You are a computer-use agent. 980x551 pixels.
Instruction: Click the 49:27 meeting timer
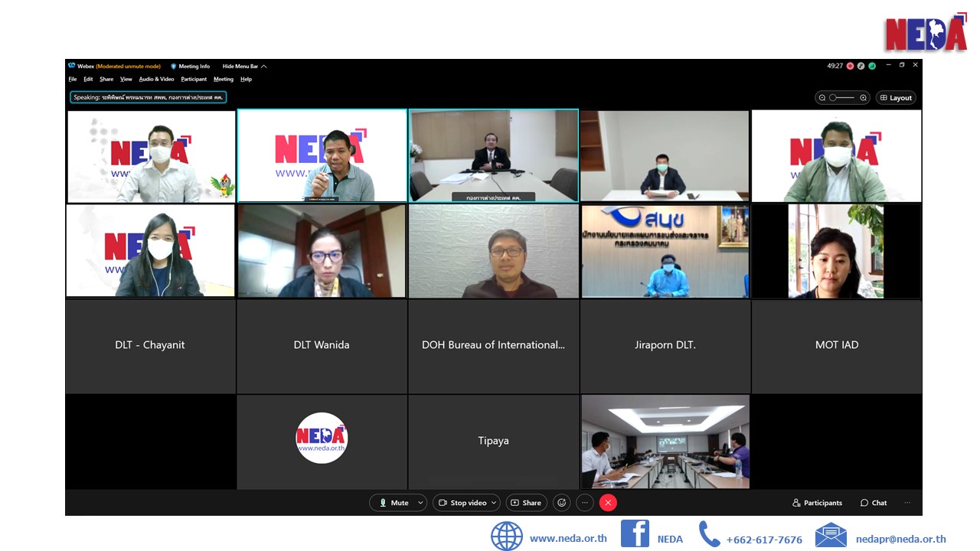tap(835, 66)
